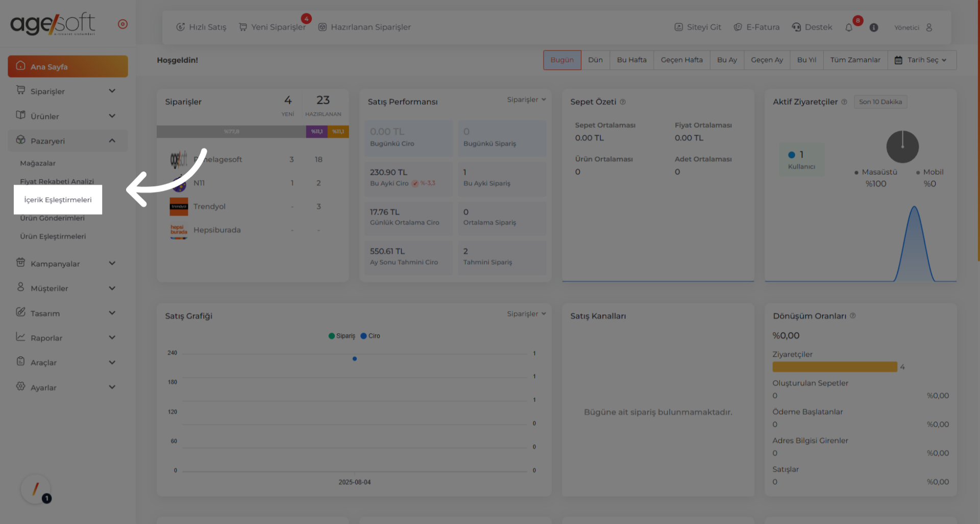This screenshot has width=980, height=524.
Task: Click the user profile icon
Action: click(929, 28)
